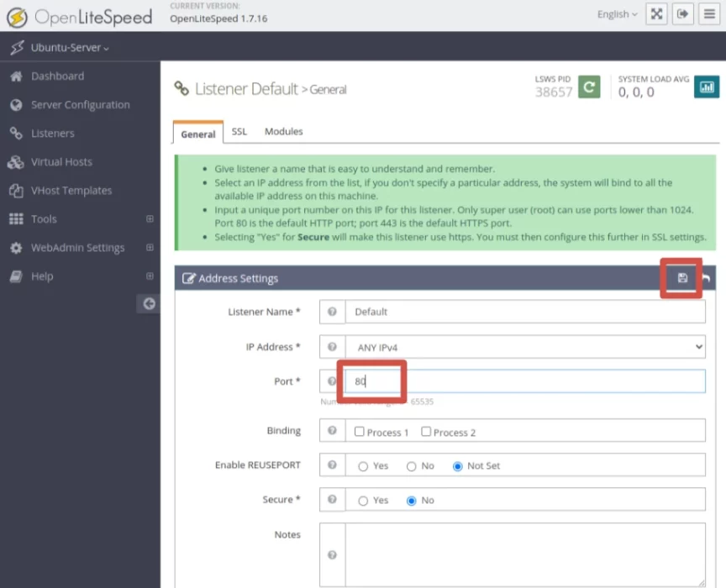Click into the Listener Name field

[525, 312]
